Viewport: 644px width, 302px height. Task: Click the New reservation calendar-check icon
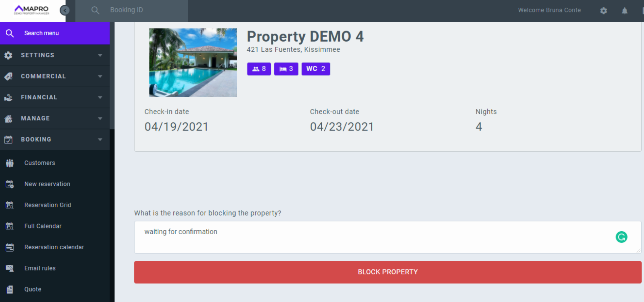pyautogui.click(x=10, y=184)
